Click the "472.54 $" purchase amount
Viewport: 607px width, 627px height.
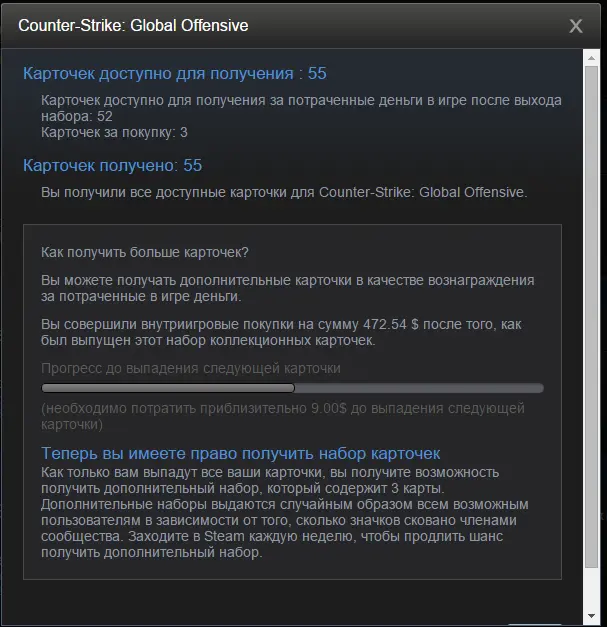coord(391,324)
